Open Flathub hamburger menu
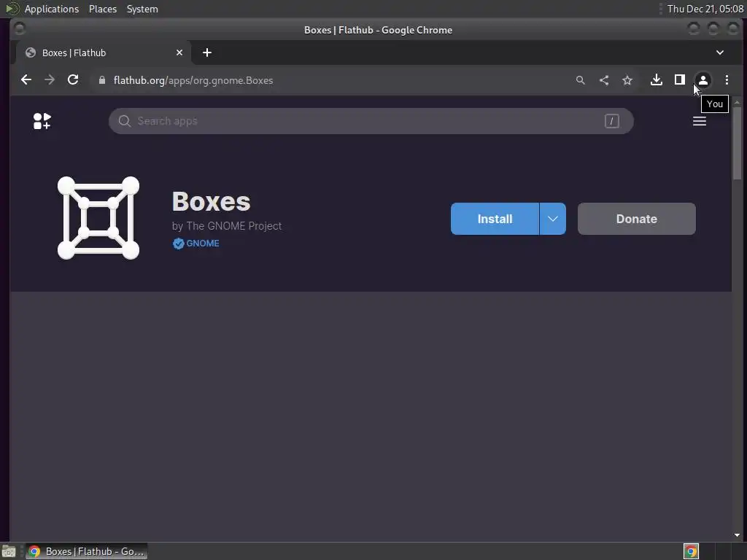Image resolution: width=747 pixels, height=560 pixels. coord(700,121)
